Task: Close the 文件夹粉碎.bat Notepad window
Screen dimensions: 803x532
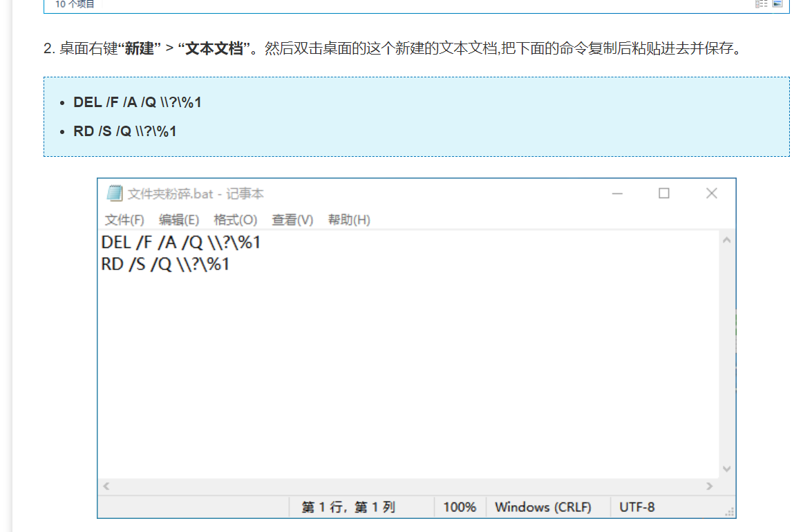Action: coord(711,193)
